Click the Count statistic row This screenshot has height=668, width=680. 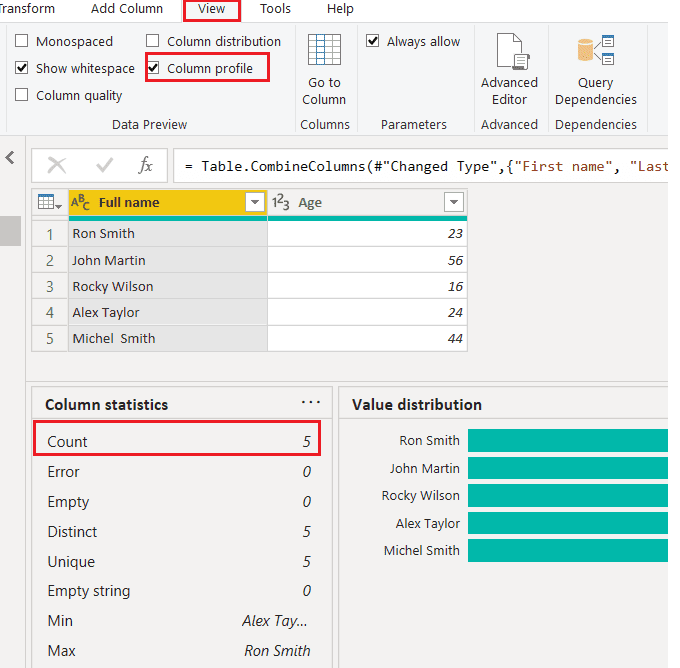(179, 442)
